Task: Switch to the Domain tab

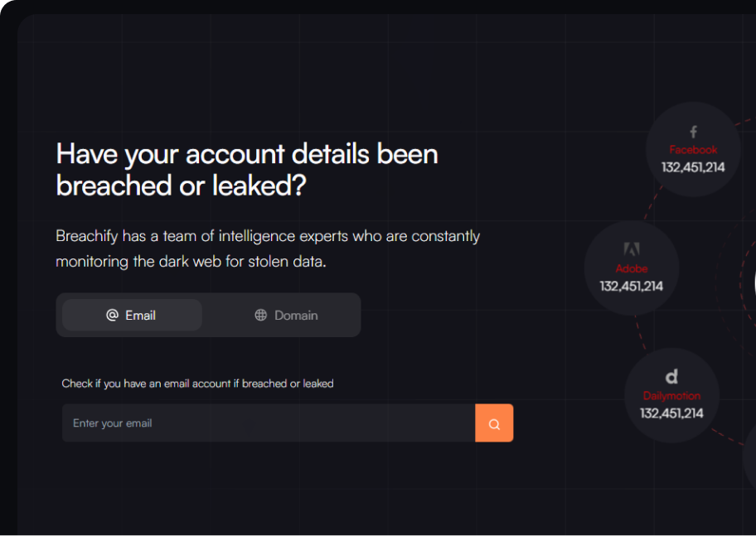Action: click(285, 316)
